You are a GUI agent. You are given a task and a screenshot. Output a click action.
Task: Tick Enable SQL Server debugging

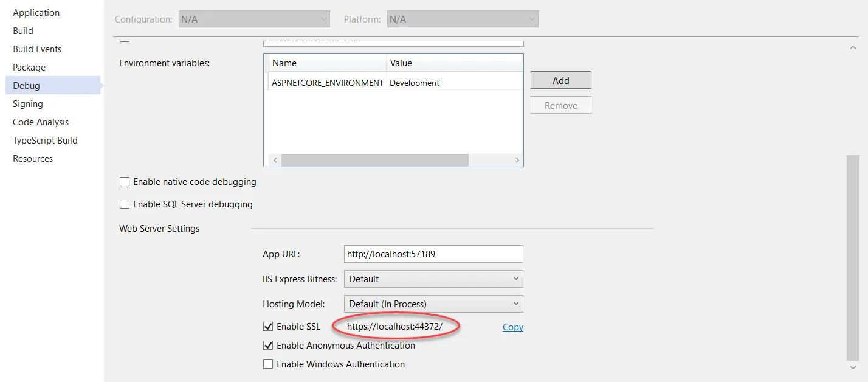pyautogui.click(x=125, y=204)
